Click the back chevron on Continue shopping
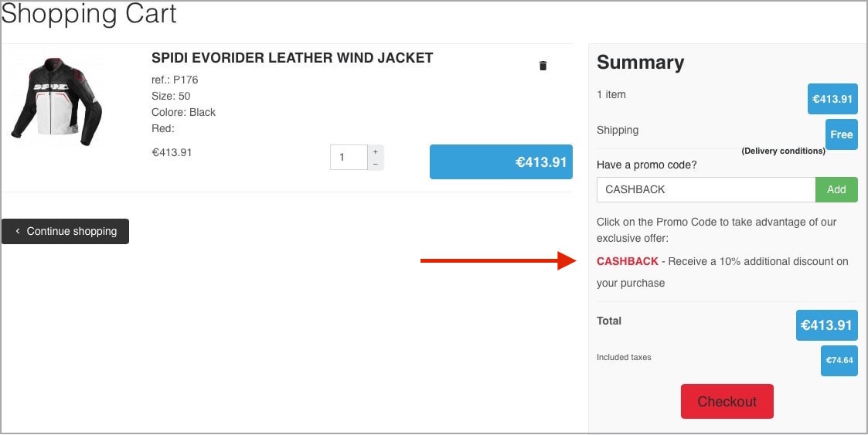The image size is (868, 435). 18,231
